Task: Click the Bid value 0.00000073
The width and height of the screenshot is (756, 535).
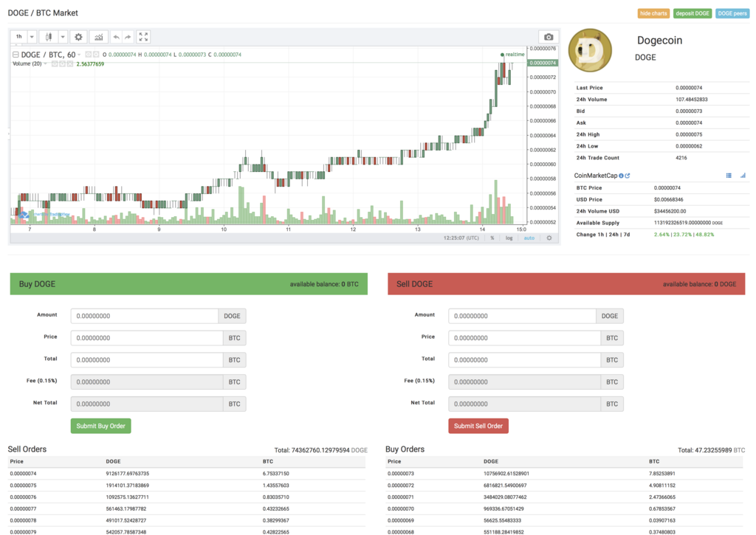Action: coord(689,111)
